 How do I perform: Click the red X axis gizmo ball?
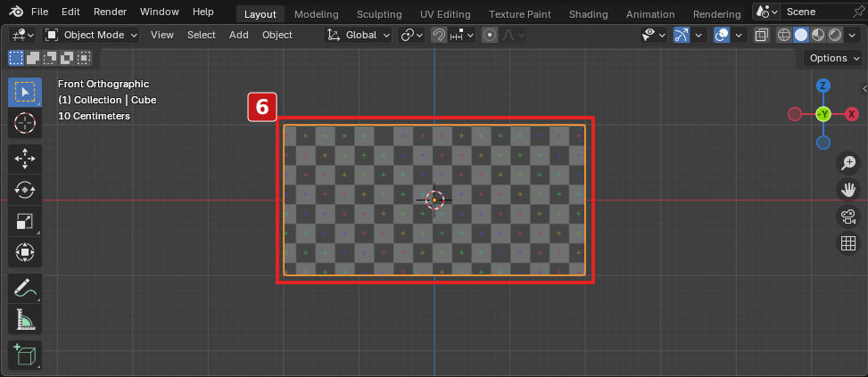[852, 114]
